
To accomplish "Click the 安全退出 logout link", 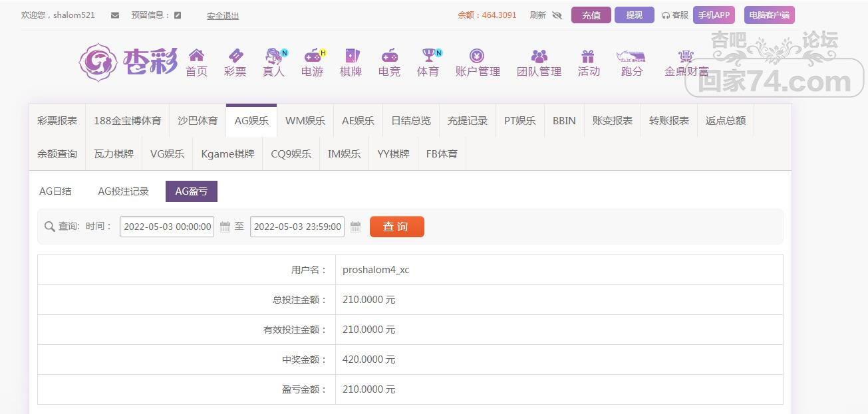I will [x=222, y=16].
